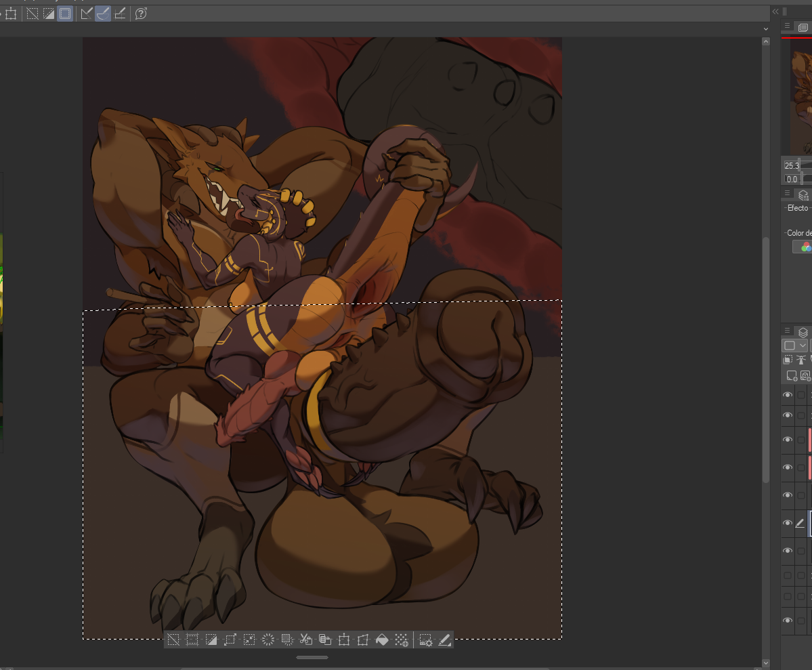Click the 25.3 zoom value field

point(791,165)
